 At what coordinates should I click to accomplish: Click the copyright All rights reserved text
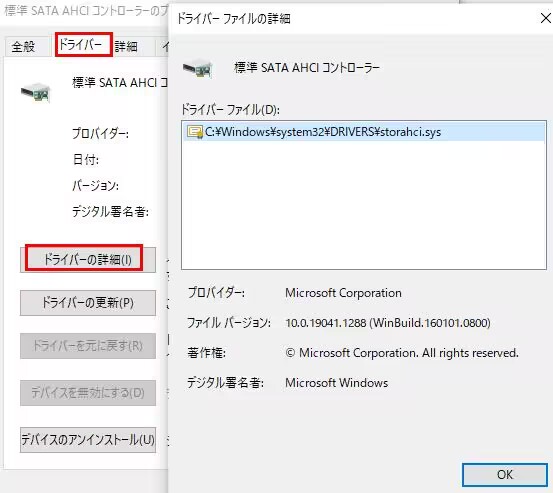(402, 353)
